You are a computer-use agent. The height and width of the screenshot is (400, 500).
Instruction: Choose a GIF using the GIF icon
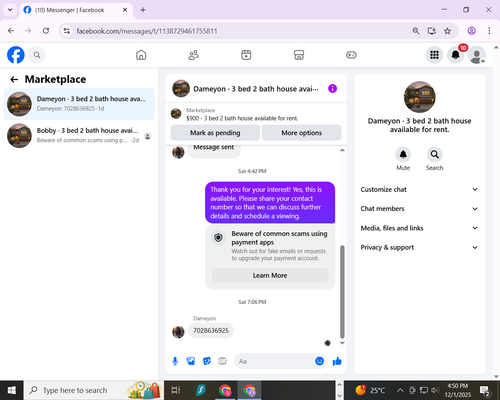(x=222, y=361)
